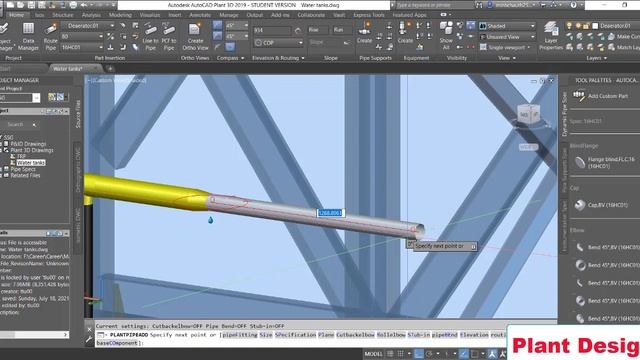Switch to the Manage ribbon tab
The height and width of the screenshot is (360, 640).
(x=229, y=15)
